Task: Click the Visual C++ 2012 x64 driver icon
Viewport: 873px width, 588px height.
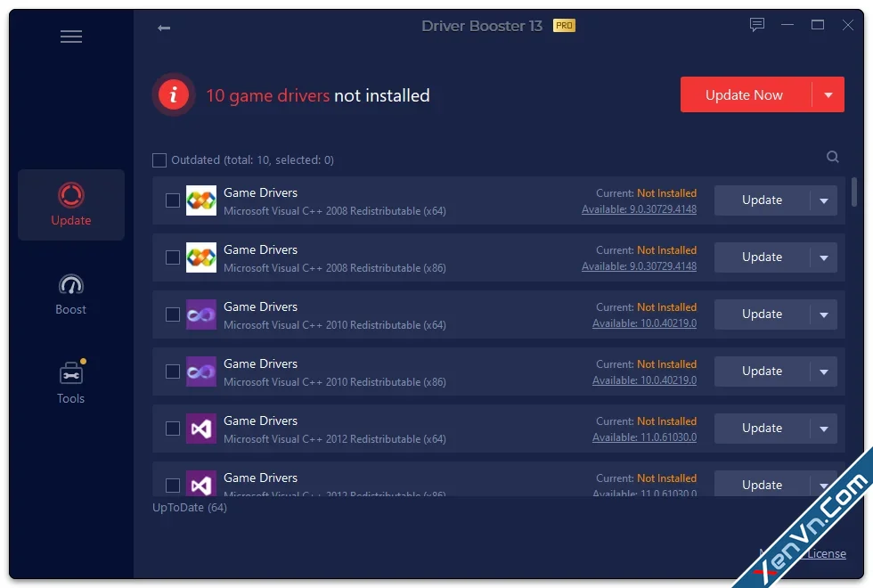Action: [x=201, y=429]
